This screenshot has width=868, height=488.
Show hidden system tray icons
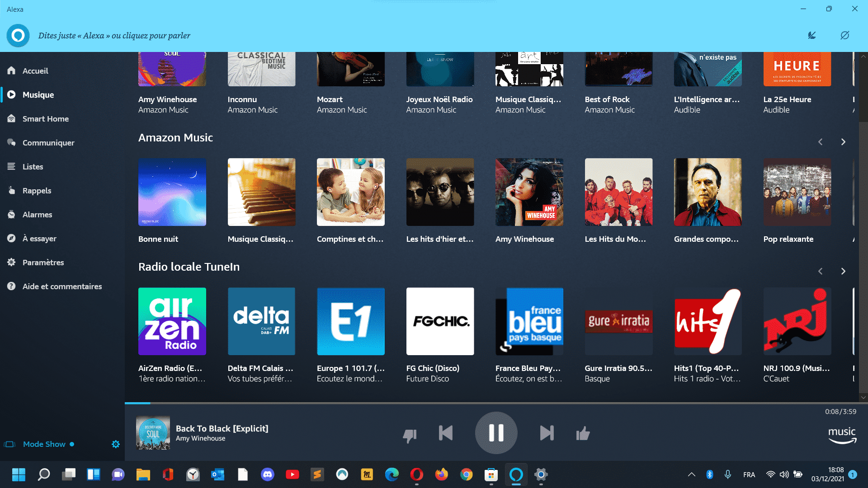coord(691,474)
